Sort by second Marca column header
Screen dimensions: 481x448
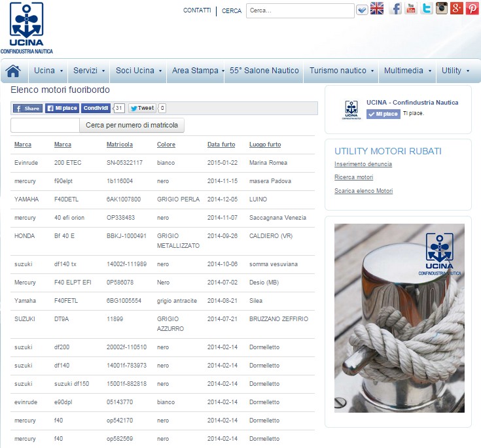coord(63,145)
